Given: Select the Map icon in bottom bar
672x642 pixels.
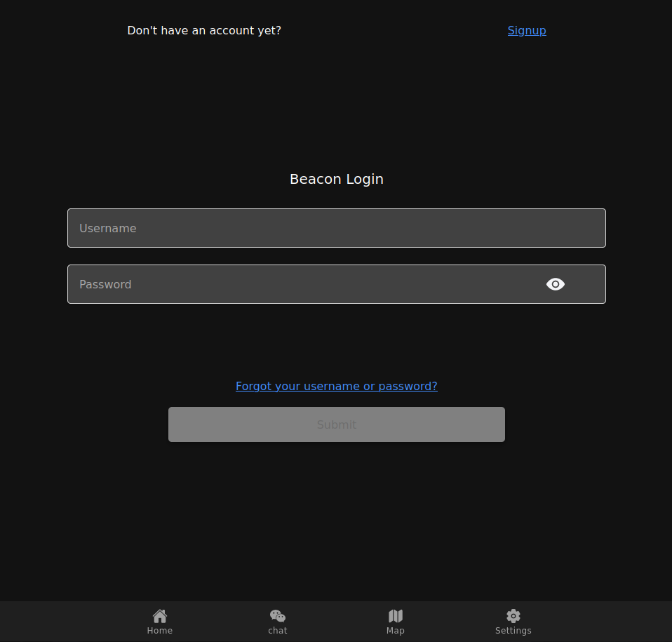Looking at the screenshot, I should click(x=396, y=616).
